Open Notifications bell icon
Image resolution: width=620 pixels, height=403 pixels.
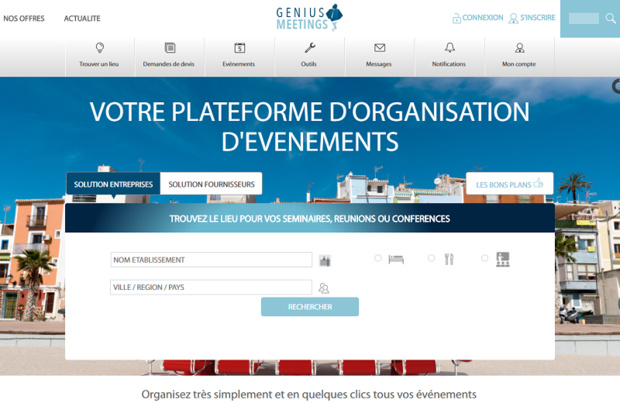pos(450,48)
